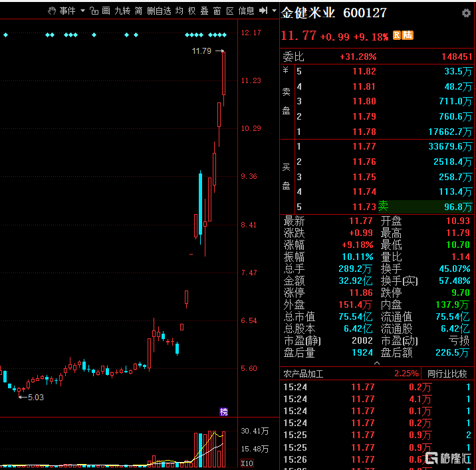
Task: Open 权 price adjustment option
Action: [192, 11]
